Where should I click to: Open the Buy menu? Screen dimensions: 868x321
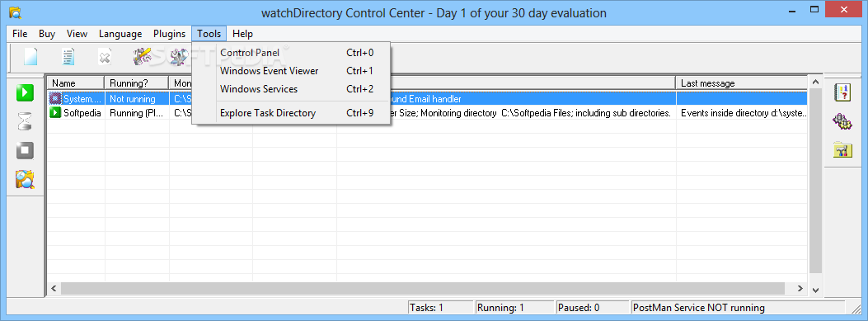pos(47,34)
